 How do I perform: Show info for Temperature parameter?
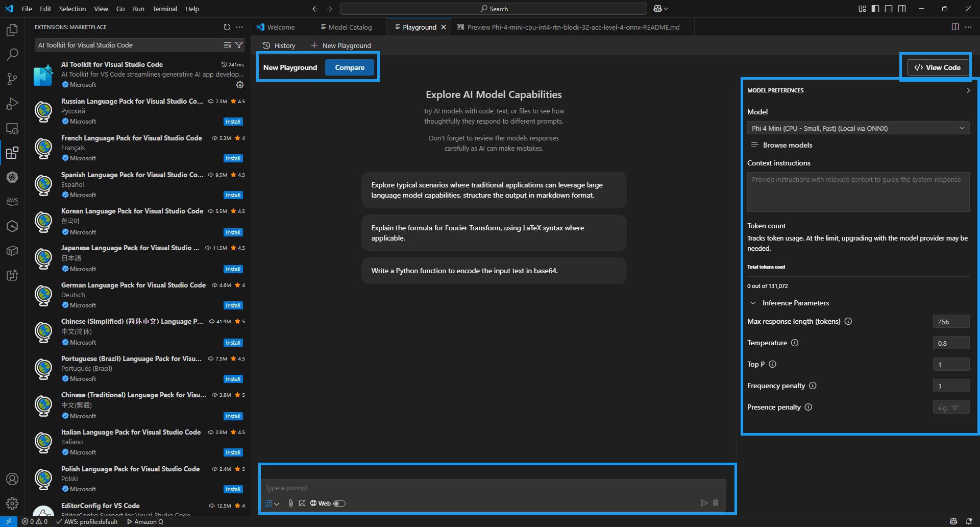[x=795, y=343]
